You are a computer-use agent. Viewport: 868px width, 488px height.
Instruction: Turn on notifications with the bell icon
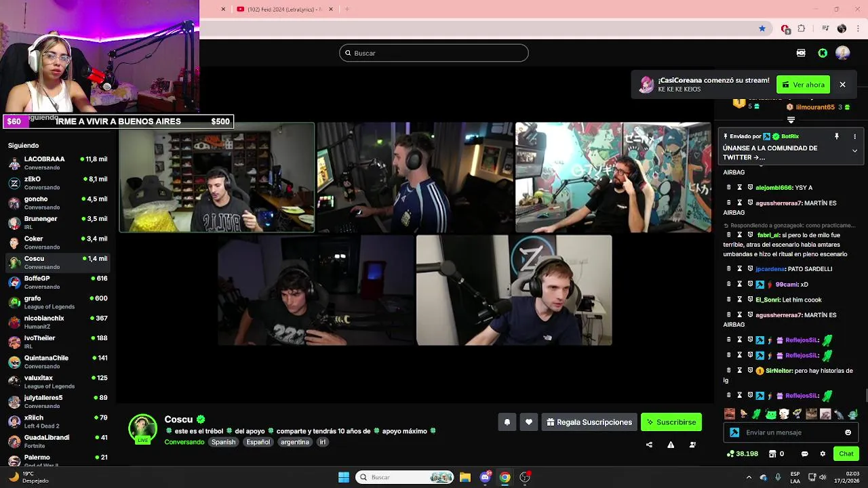point(507,422)
